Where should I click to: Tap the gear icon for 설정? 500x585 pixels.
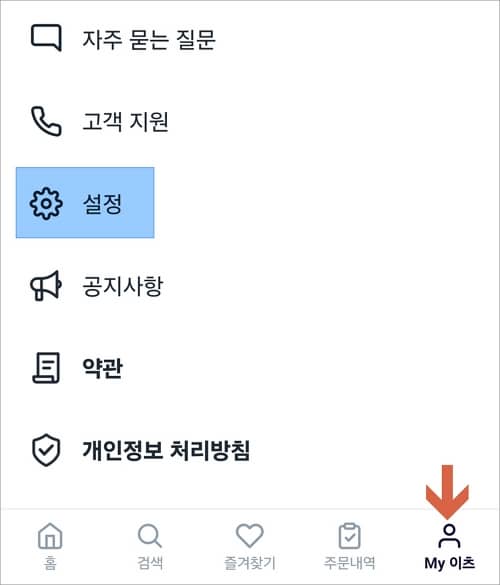46,204
